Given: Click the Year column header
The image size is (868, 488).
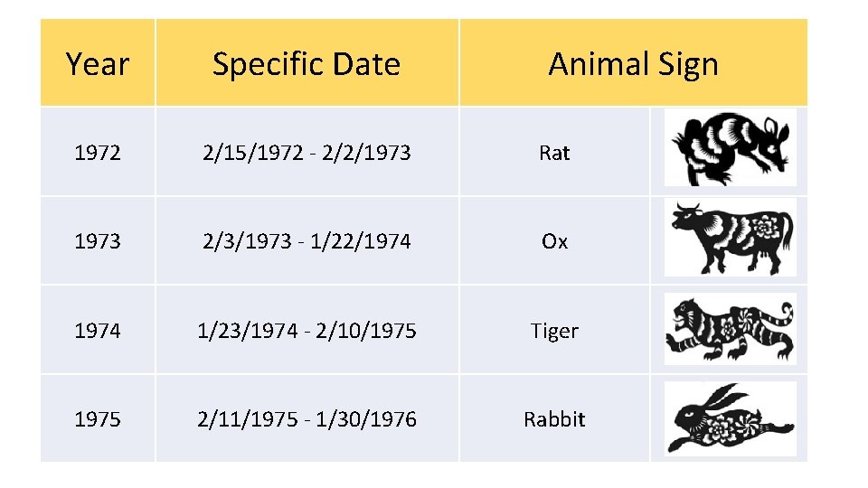Looking at the screenshot, I should point(98,64).
